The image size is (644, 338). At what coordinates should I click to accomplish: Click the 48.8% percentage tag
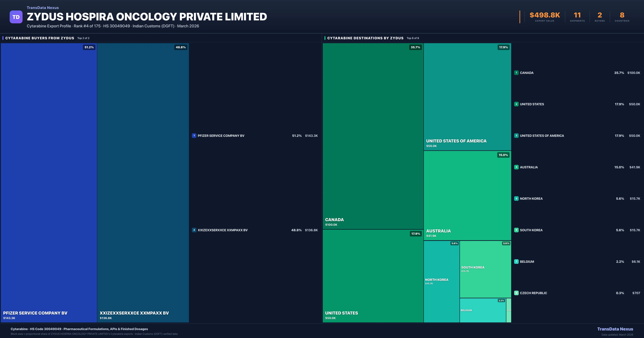180,47
